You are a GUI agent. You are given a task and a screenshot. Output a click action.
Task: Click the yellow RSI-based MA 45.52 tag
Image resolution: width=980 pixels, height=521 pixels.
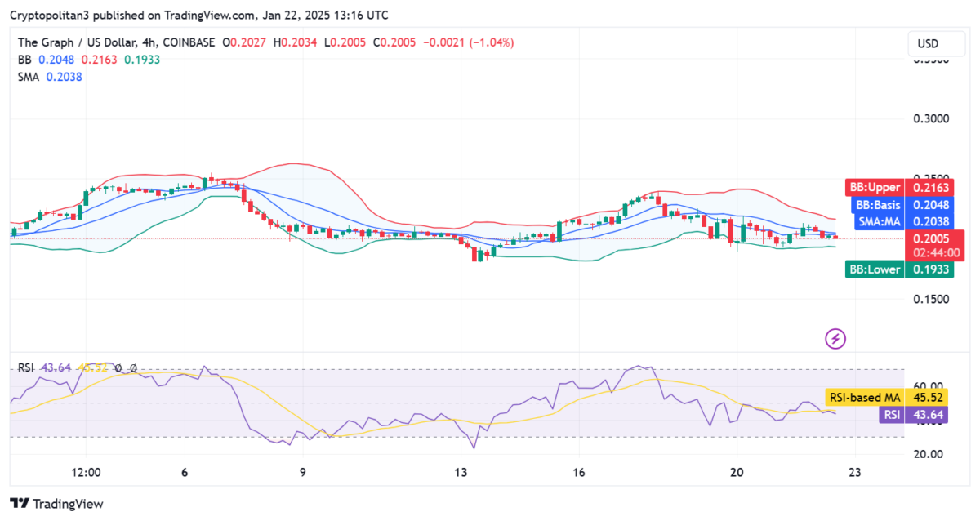pos(886,397)
